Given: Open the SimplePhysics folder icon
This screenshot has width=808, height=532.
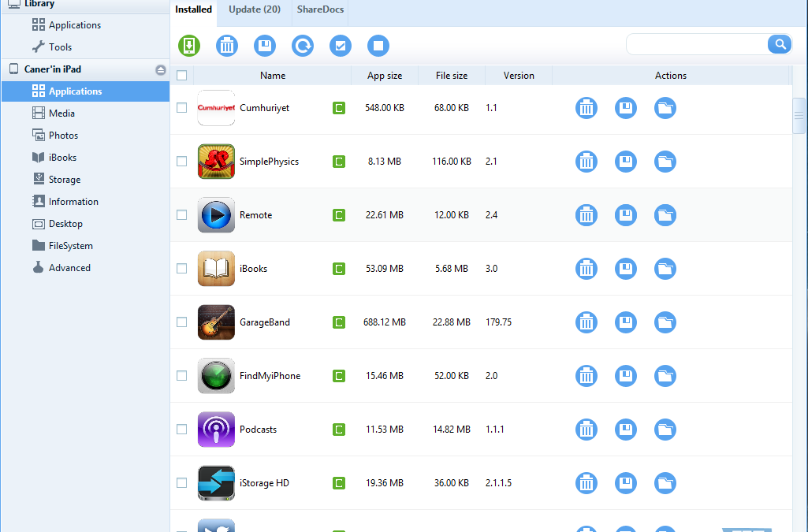Looking at the screenshot, I should pyautogui.click(x=665, y=162).
